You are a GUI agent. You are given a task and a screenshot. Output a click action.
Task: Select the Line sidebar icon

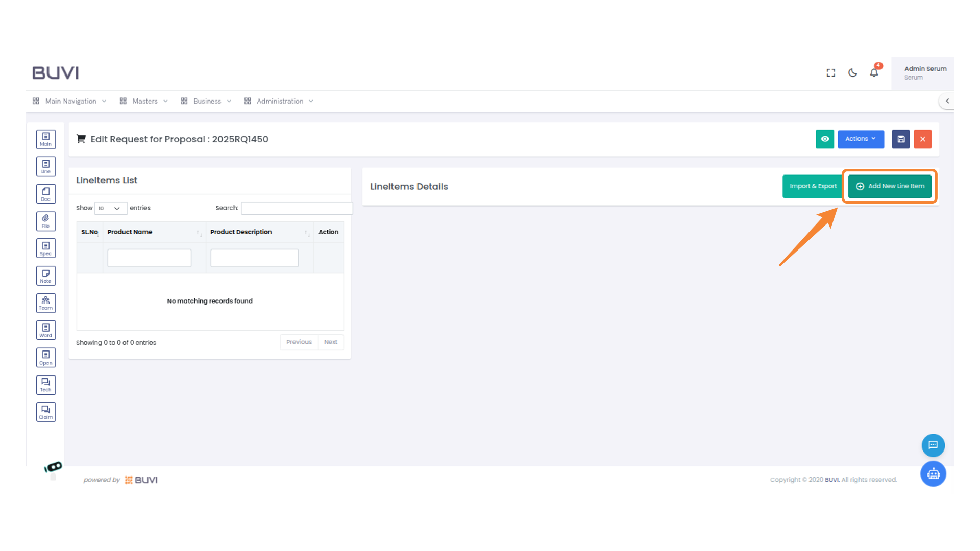(46, 166)
